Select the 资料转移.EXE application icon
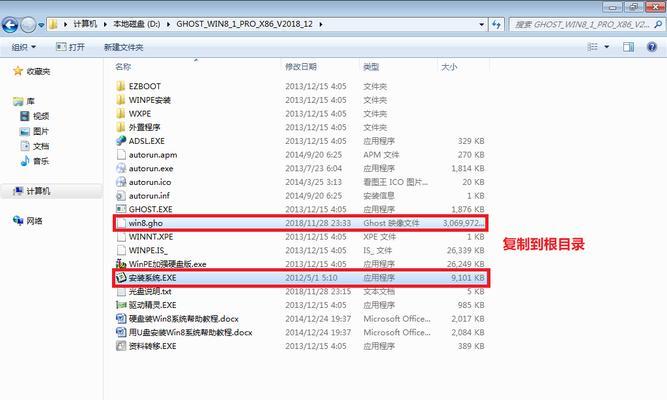667x400 pixels. (x=121, y=346)
